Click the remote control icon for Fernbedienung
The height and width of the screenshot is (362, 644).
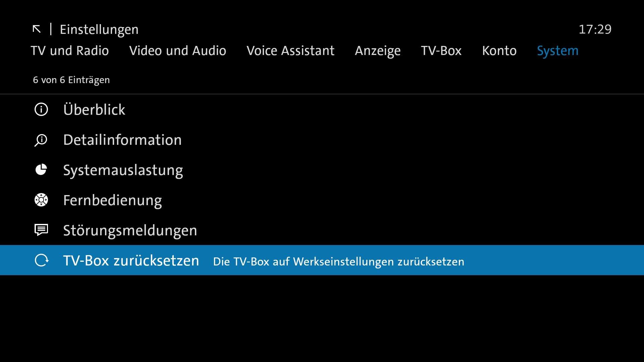pos(41,200)
